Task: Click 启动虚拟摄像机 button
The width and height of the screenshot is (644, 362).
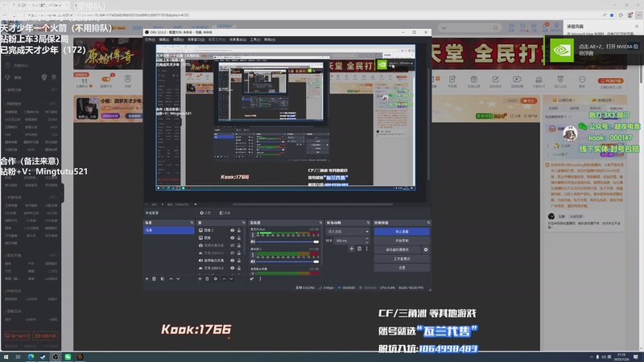Action: coord(397,249)
